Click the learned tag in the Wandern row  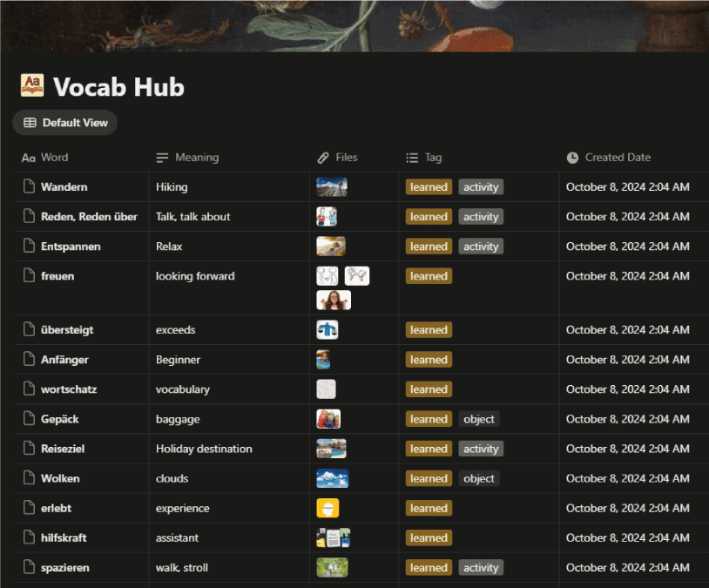428,186
